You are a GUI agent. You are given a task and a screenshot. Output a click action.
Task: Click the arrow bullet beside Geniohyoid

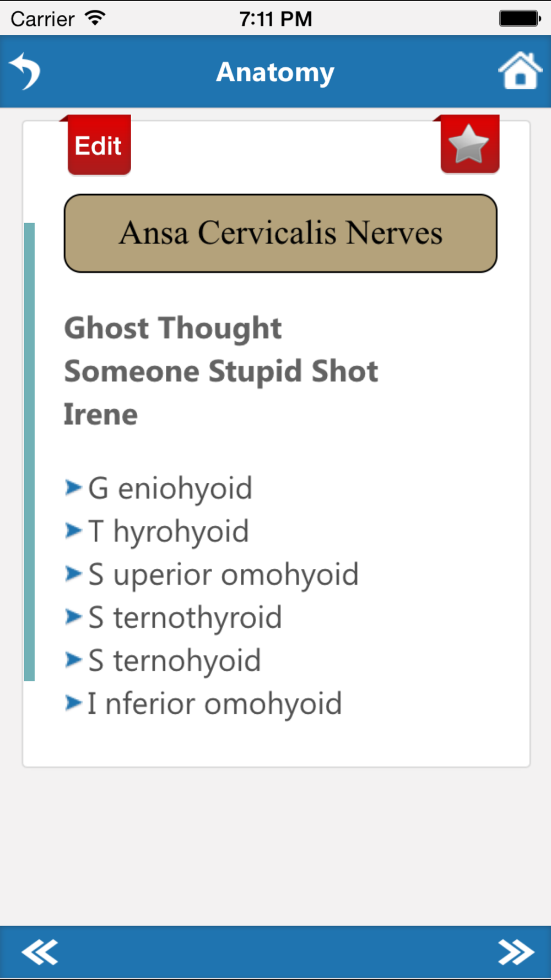tap(73, 488)
